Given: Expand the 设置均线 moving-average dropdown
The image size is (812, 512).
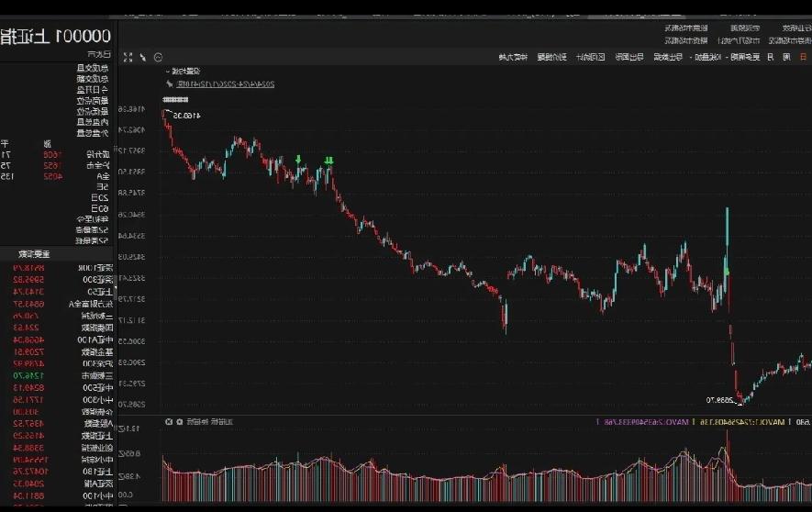Looking at the screenshot, I should 183,71.
